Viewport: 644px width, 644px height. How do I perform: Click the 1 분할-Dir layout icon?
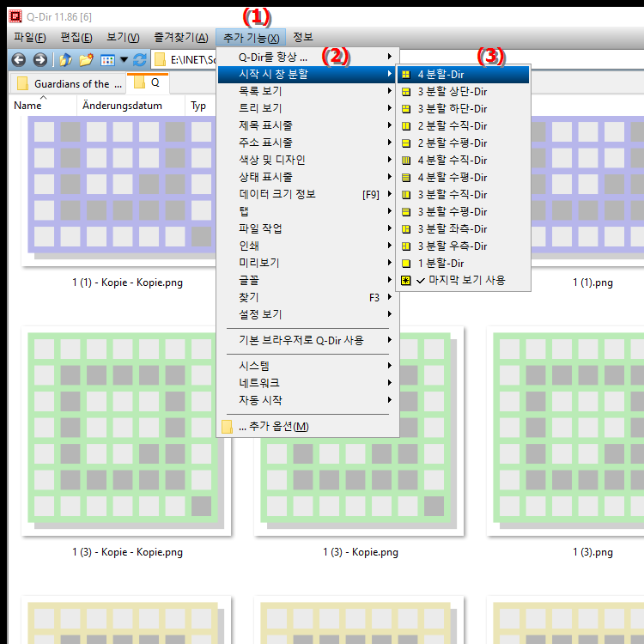tap(406, 264)
